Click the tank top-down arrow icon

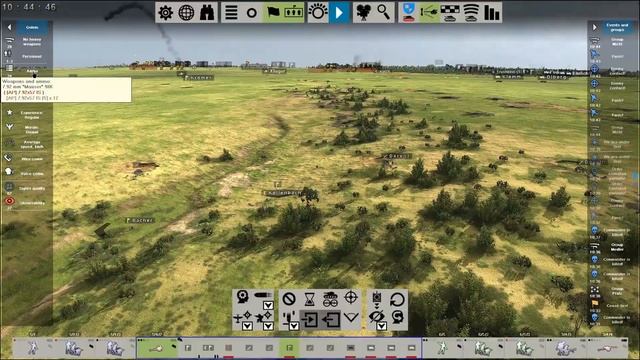pyautogui.click(x=377, y=300)
